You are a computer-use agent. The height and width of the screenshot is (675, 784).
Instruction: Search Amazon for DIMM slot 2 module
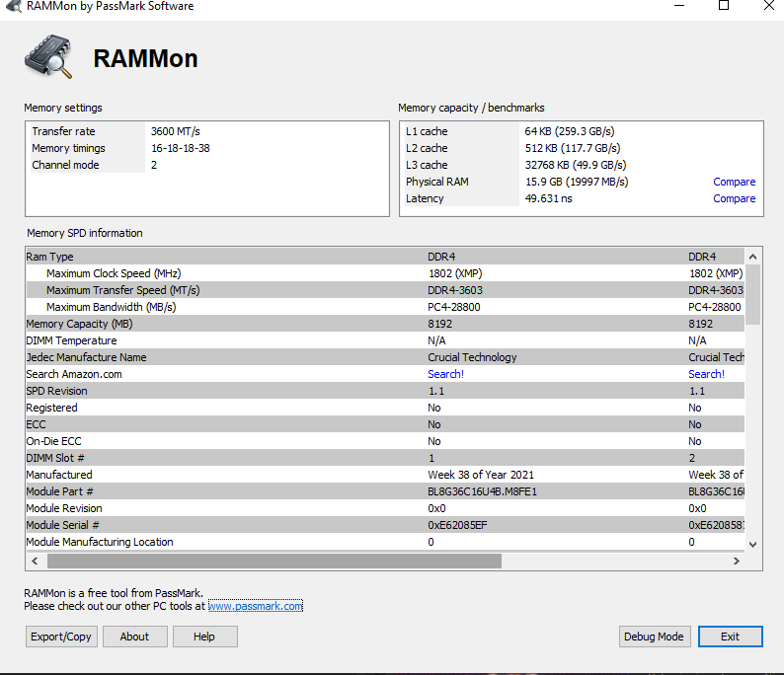click(x=706, y=374)
